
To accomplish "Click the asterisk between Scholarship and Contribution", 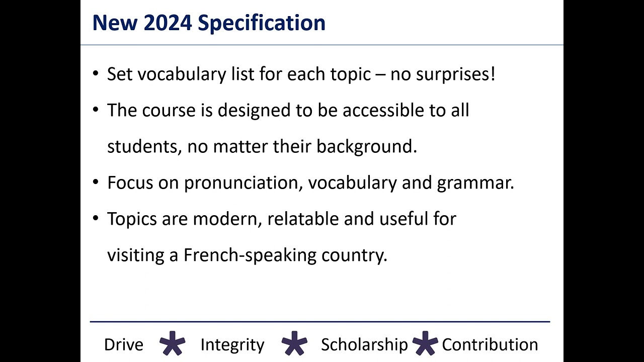I will point(425,343).
